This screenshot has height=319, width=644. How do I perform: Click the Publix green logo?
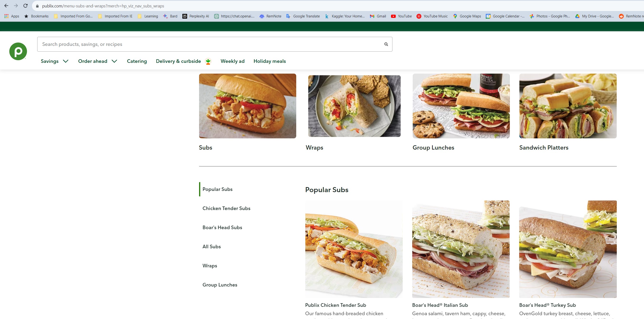(18, 51)
